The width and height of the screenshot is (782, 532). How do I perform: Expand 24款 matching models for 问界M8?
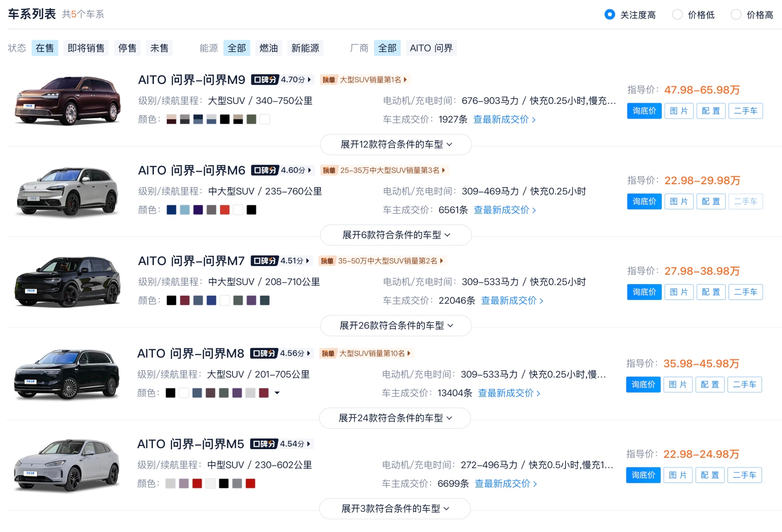pos(395,418)
